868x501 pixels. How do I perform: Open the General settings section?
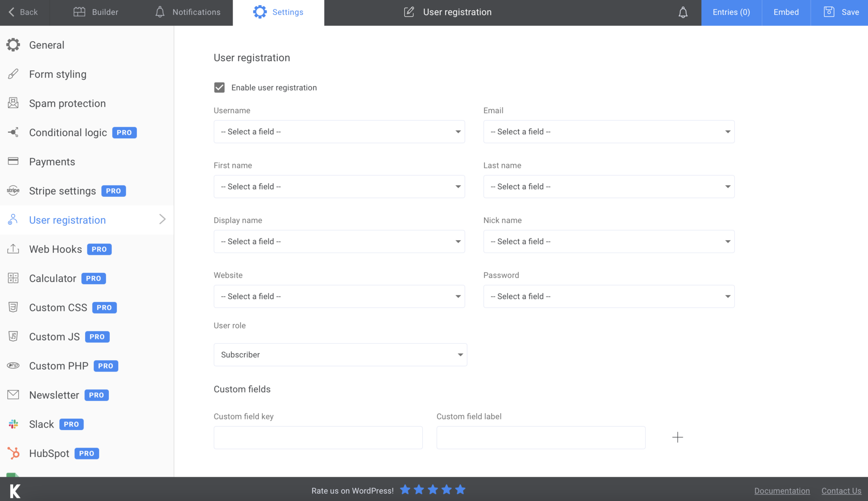pyautogui.click(x=47, y=45)
